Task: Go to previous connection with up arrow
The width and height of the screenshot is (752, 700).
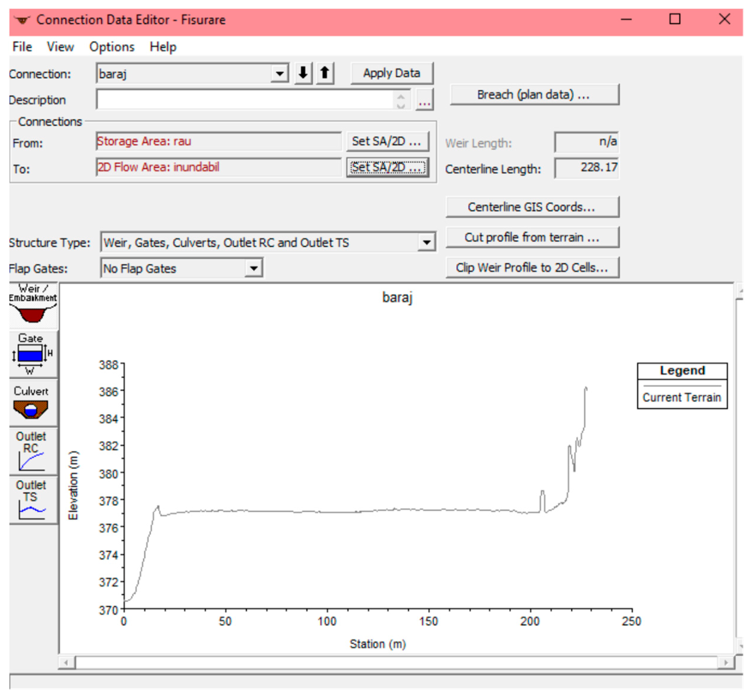Action: tap(325, 73)
